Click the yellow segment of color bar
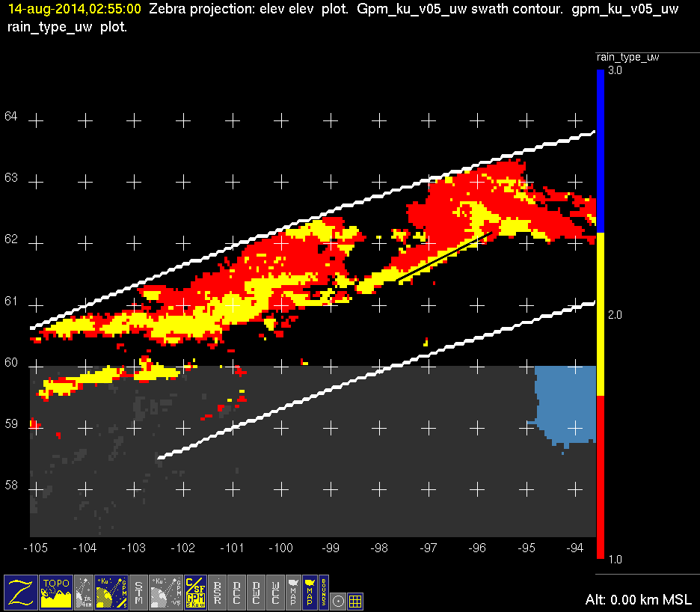The image size is (700, 612). 600,314
